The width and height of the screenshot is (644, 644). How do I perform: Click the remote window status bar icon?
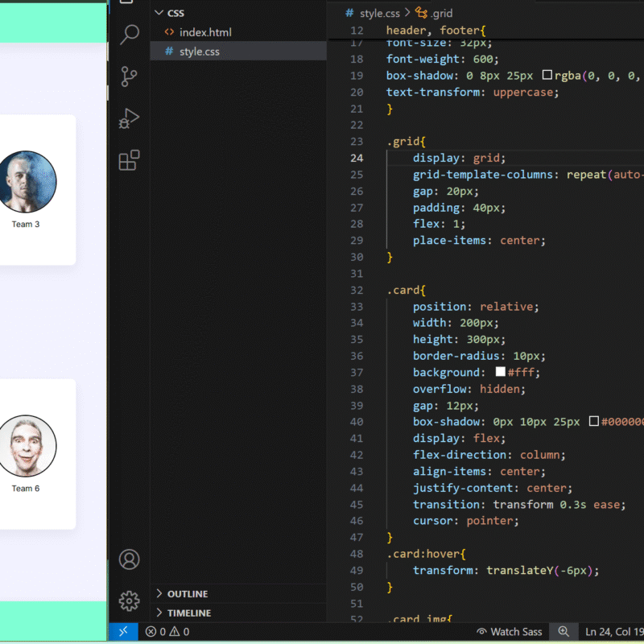pos(123,632)
